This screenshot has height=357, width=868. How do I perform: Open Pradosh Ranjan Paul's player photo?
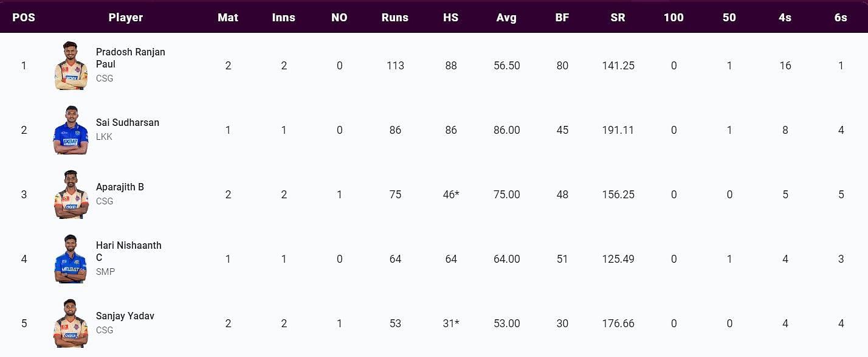[x=71, y=66]
